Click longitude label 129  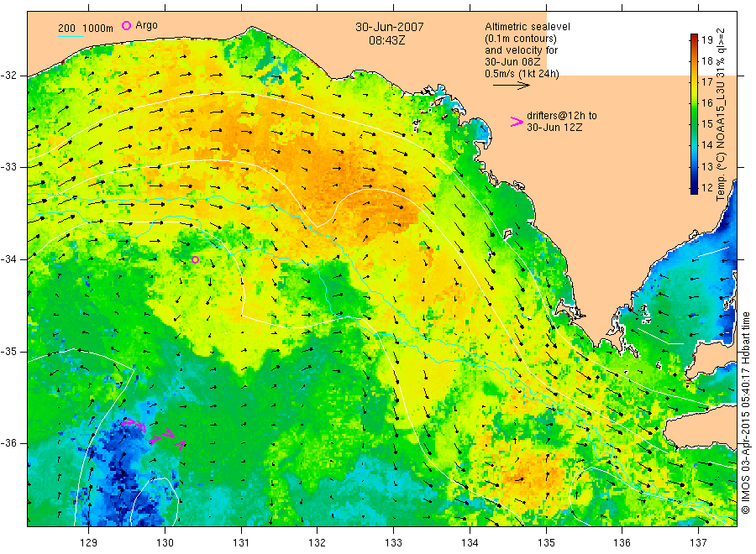coord(88,543)
